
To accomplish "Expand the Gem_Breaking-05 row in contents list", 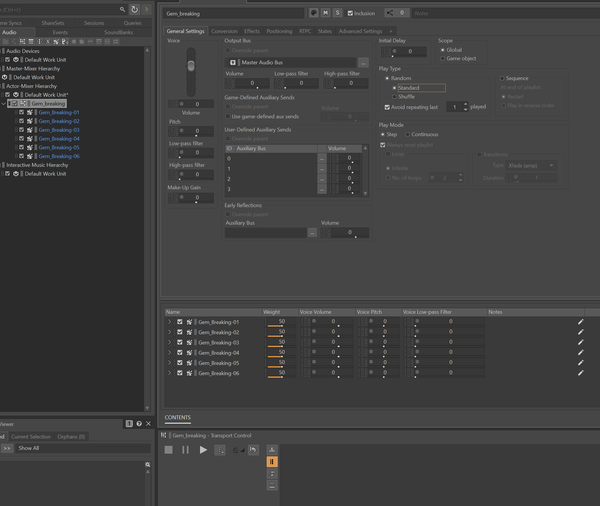I will coord(170,362).
